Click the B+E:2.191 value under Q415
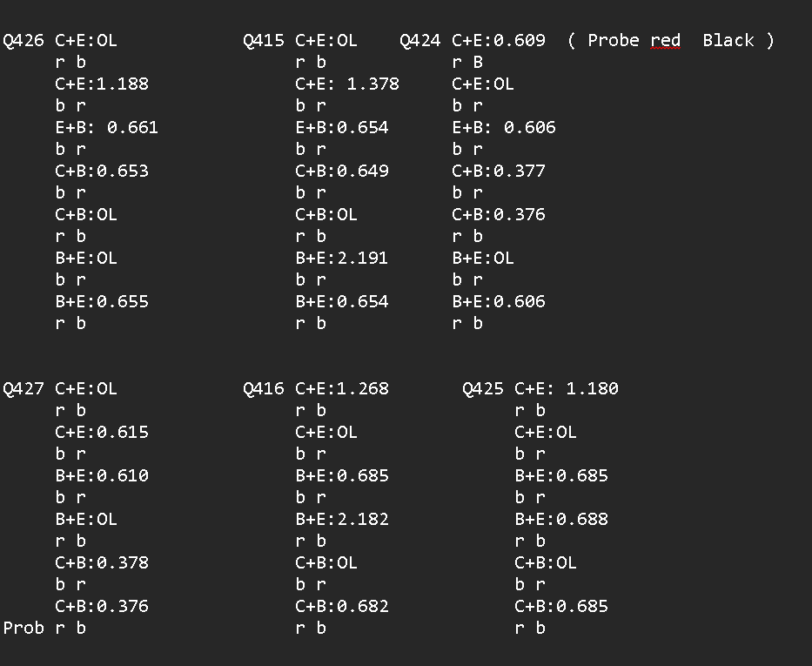 tap(342, 258)
